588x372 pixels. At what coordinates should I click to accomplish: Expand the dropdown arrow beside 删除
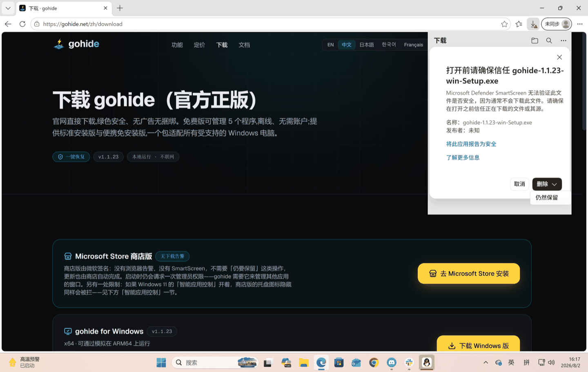[555, 184]
